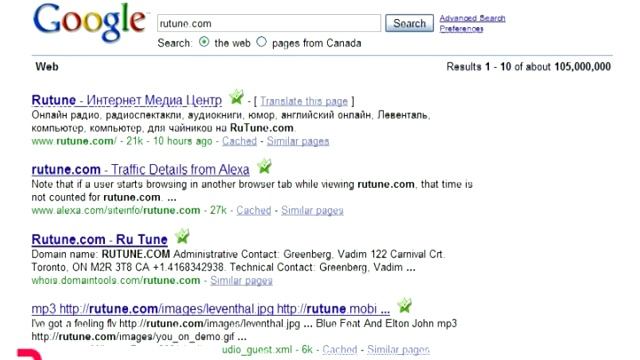Open Cached link for audio_guest.xml result
This screenshot has height=360, width=640.
coord(340,350)
